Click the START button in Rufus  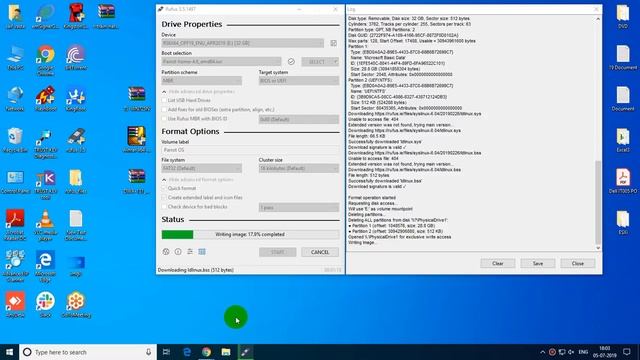coord(278,252)
